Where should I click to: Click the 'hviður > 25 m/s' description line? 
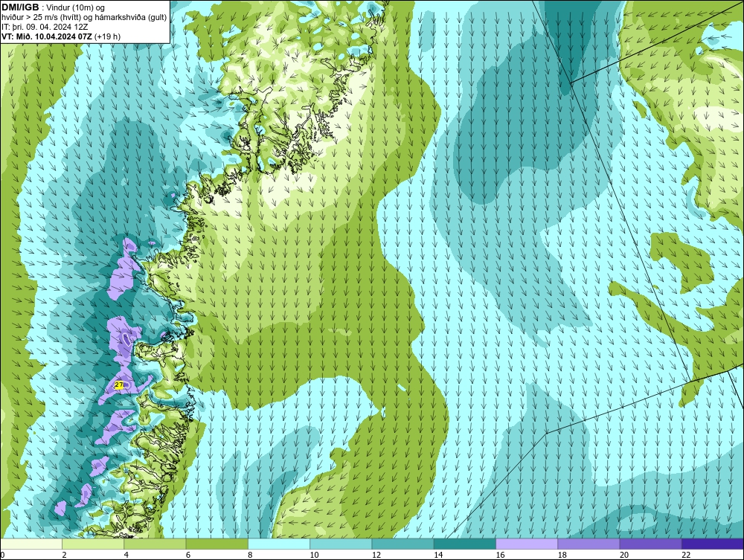(x=84, y=18)
